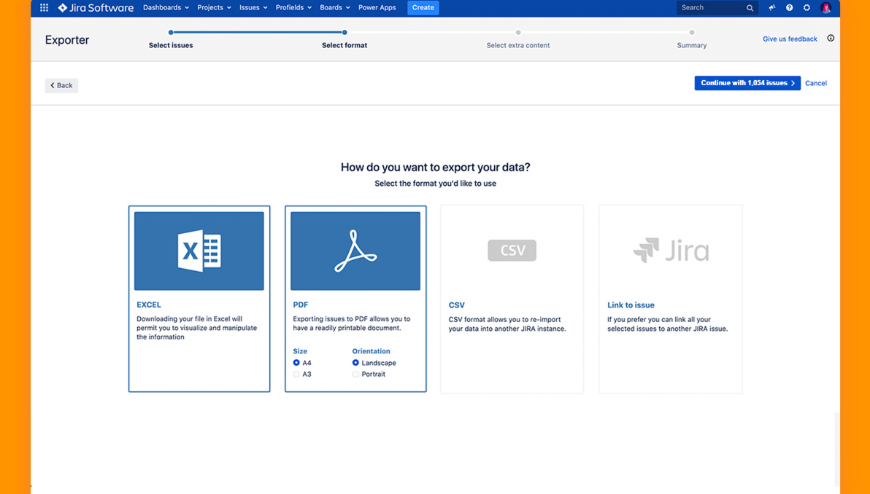Click Continue with 1,034 issues button
The image size is (870, 494).
pos(747,83)
